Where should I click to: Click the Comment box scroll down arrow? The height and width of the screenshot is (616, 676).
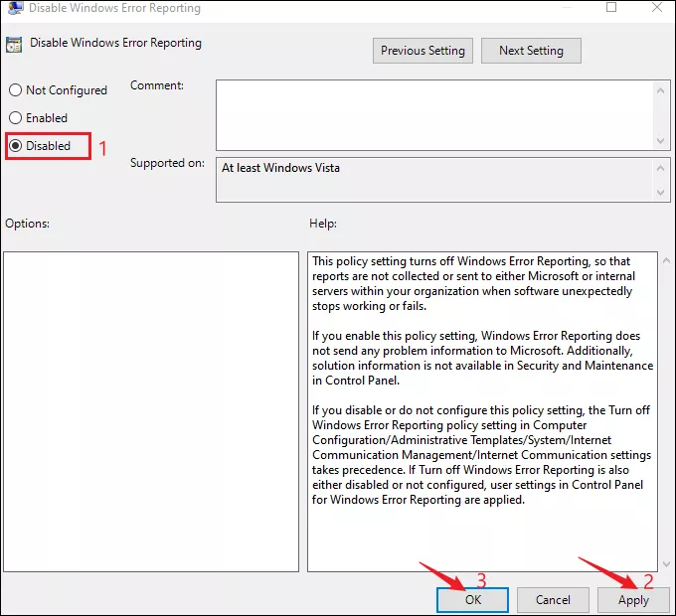(x=660, y=141)
